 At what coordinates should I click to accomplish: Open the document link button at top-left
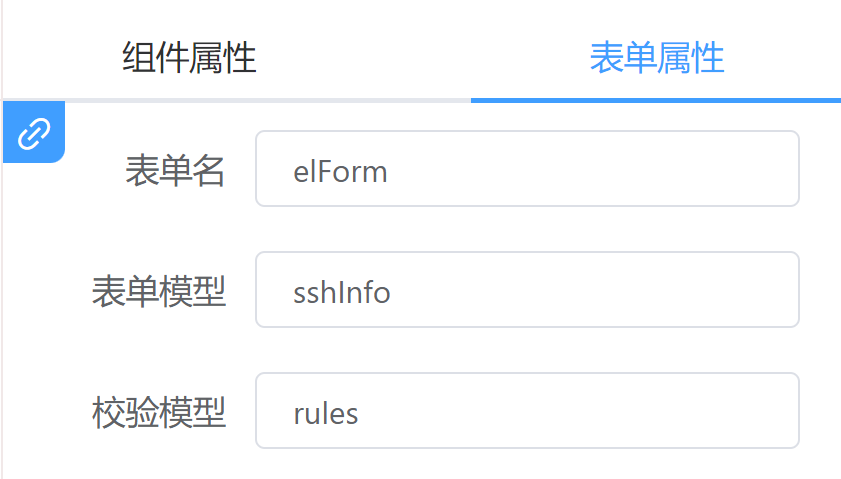coord(34,132)
